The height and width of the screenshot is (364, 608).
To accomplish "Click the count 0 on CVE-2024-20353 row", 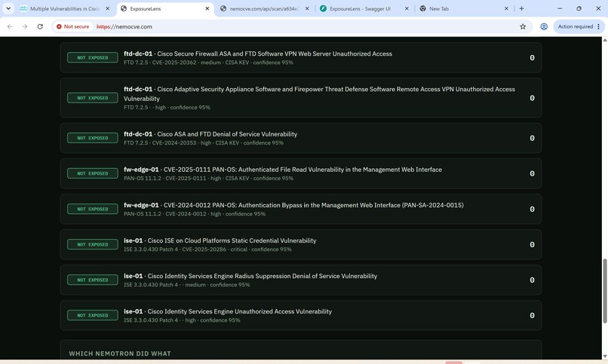I will [x=532, y=138].
